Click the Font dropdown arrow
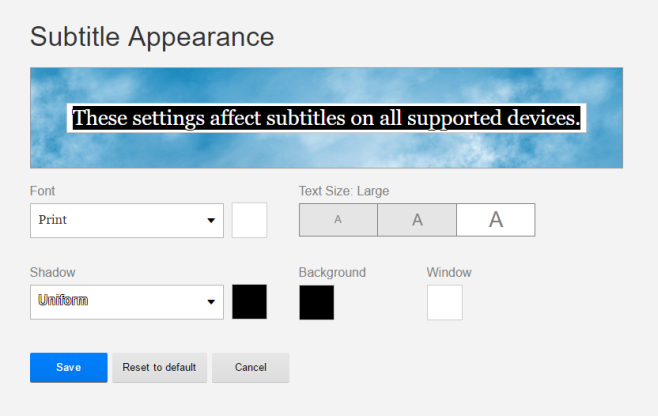This screenshot has height=416, width=658. 211,221
